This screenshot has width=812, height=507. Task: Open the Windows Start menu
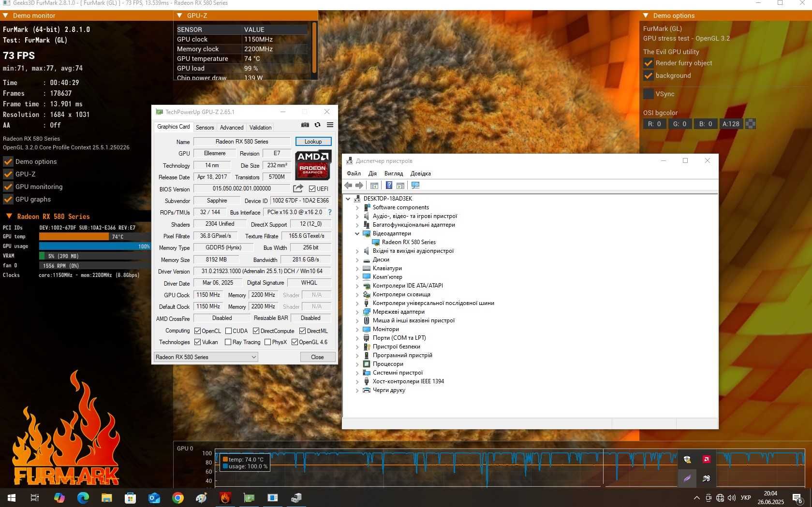[x=12, y=497]
